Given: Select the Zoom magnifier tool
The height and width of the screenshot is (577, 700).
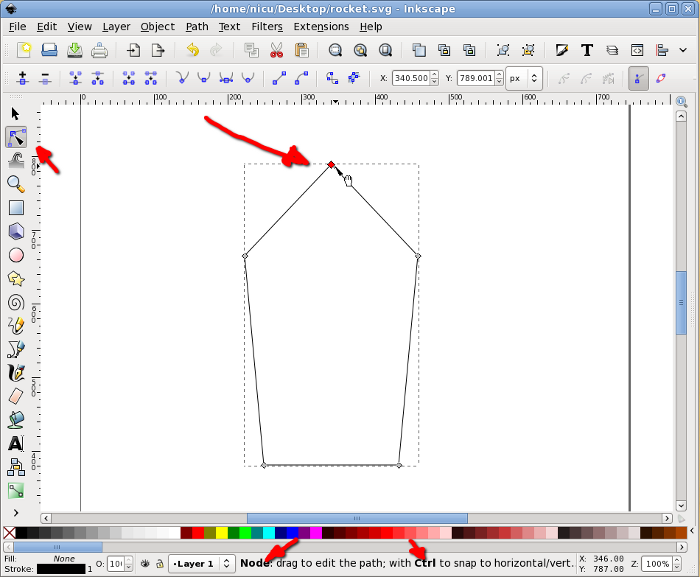Looking at the screenshot, I should coord(16,184).
